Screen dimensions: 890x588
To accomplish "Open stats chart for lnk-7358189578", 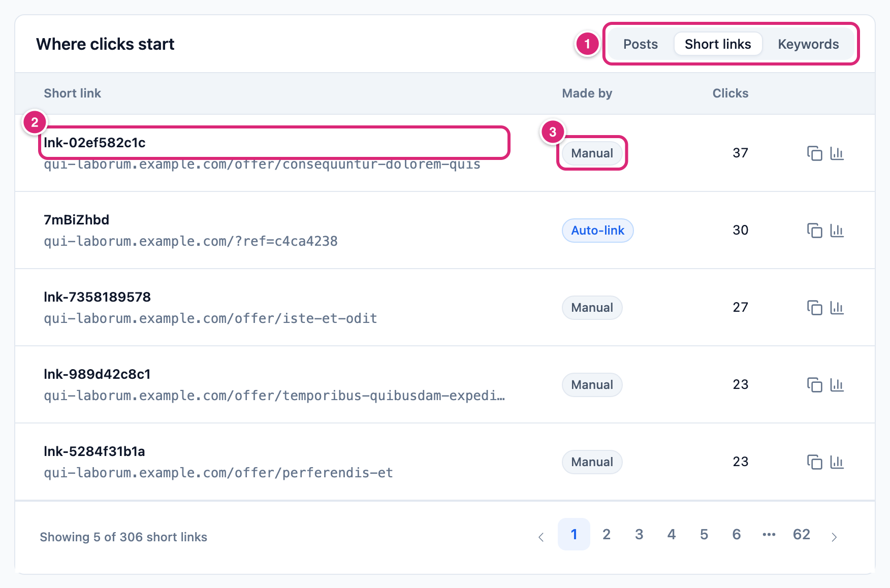I will 837,308.
